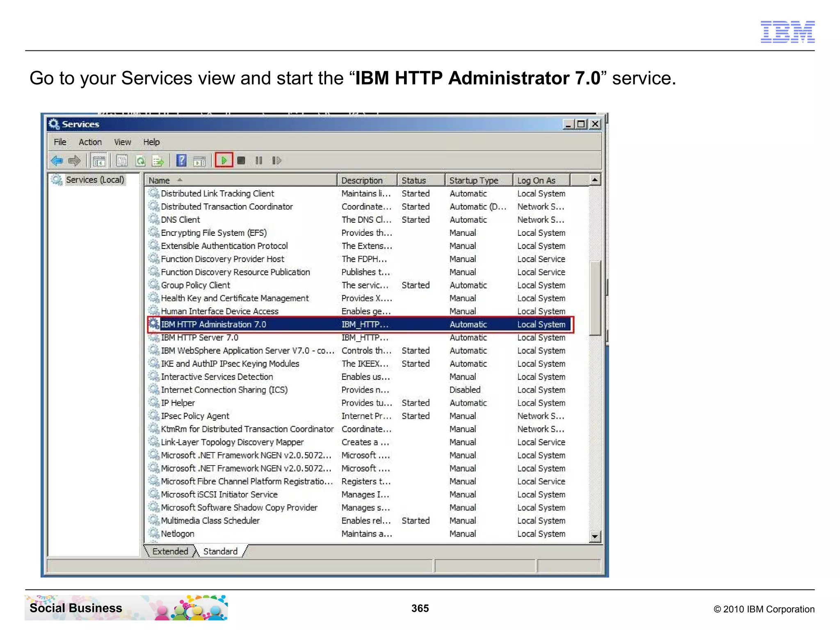Image resolution: width=840 pixels, height=630 pixels.
Task: Click the Disabled startup type cell
Action: click(x=465, y=390)
